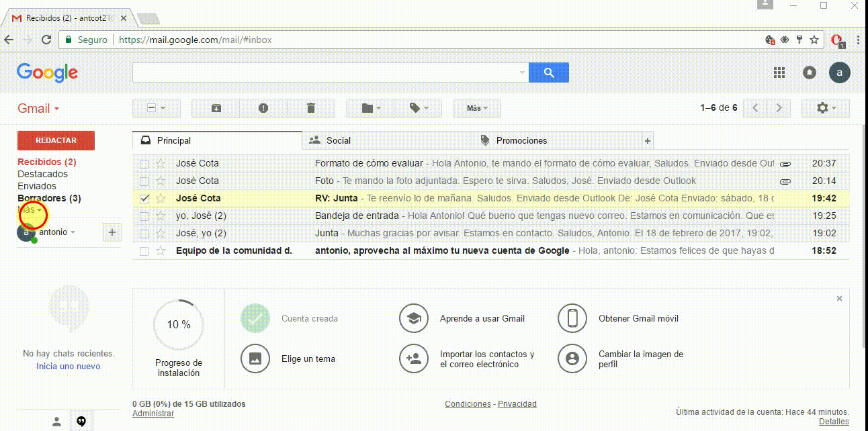The width and height of the screenshot is (868, 431).
Task: Click the Obtener Gmail móvil phone icon
Action: 572,318
